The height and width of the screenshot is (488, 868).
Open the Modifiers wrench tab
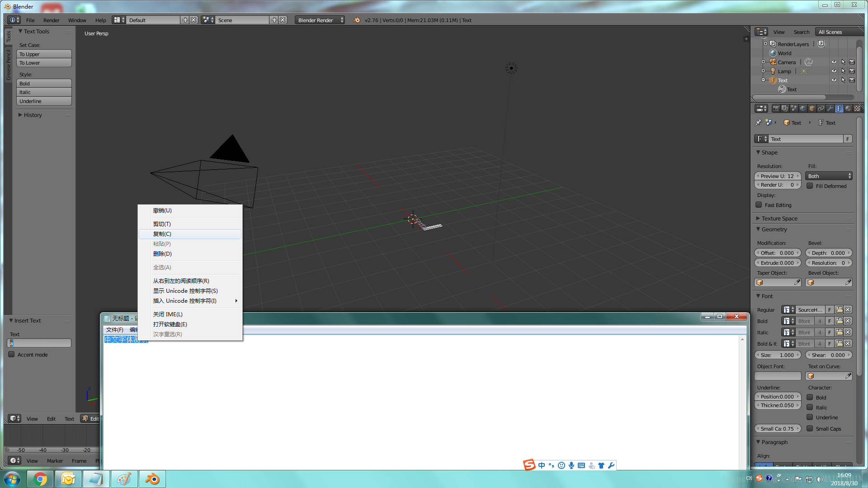(830, 108)
